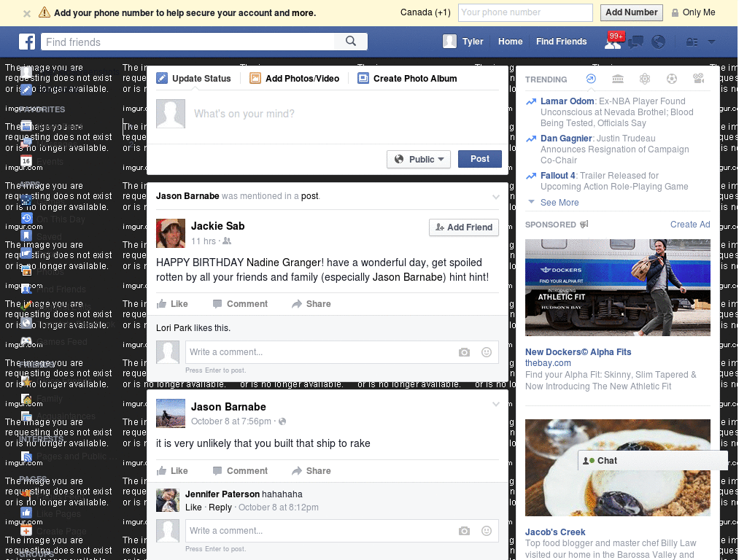This screenshot has height=560, width=747.
Task: Open Like Pages thumbs-up icon
Action: click(26, 513)
